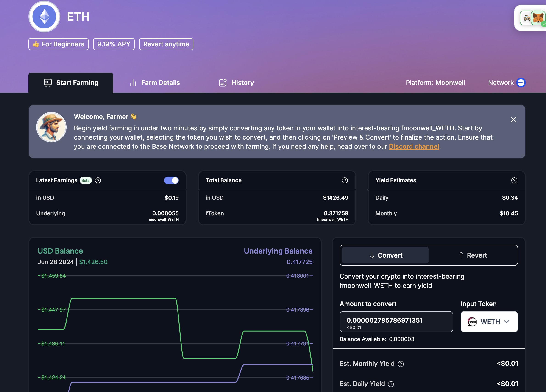Toggle the Latest Earnings switch off
Screen dimensions: 546x392
click(171, 180)
